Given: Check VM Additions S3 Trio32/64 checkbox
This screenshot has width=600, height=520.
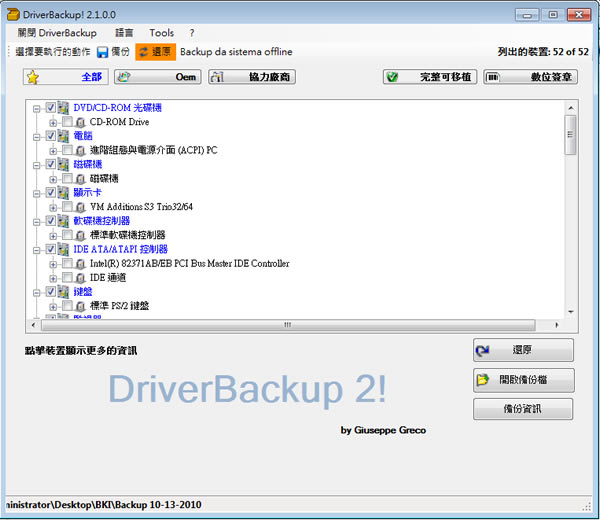Looking at the screenshot, I should click(67, 207).
